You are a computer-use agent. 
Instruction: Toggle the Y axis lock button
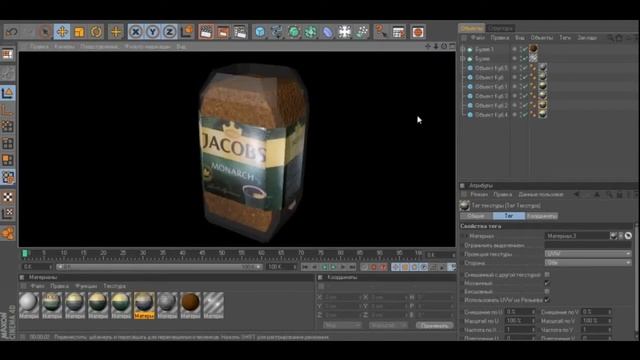point(153,32)
